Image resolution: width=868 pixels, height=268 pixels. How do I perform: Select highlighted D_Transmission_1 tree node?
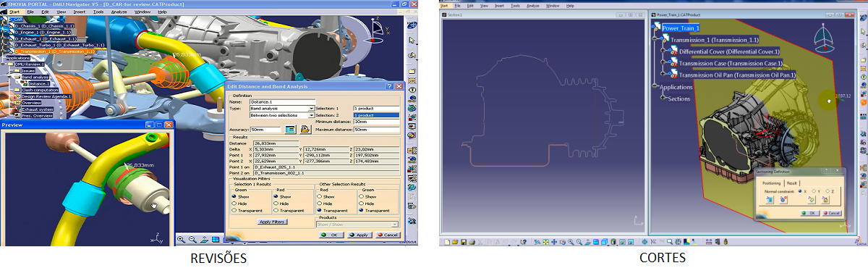click(55, 51)
